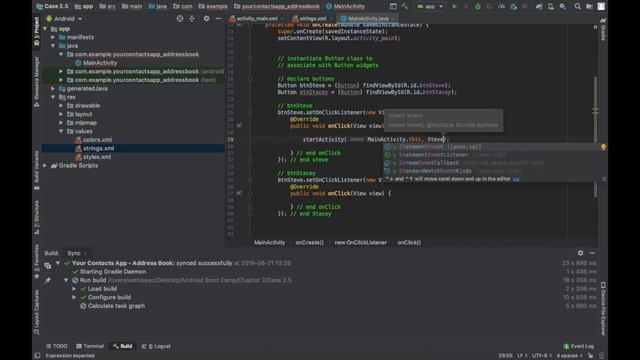Select the MainActivity.java editor tab
The height and width of the screenshot is (360, 640).
click(x=368, y=18)
